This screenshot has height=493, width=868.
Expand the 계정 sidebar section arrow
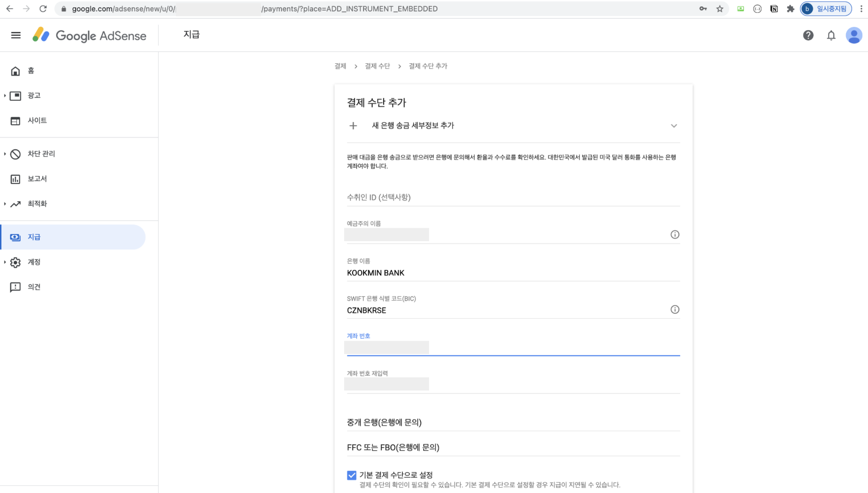coord(5,262)
